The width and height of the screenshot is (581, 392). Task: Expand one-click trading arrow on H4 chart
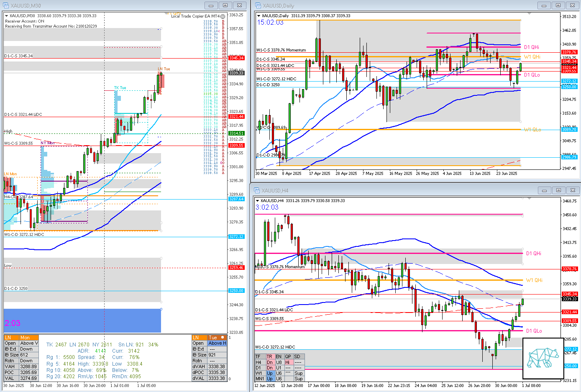[257, 200]
